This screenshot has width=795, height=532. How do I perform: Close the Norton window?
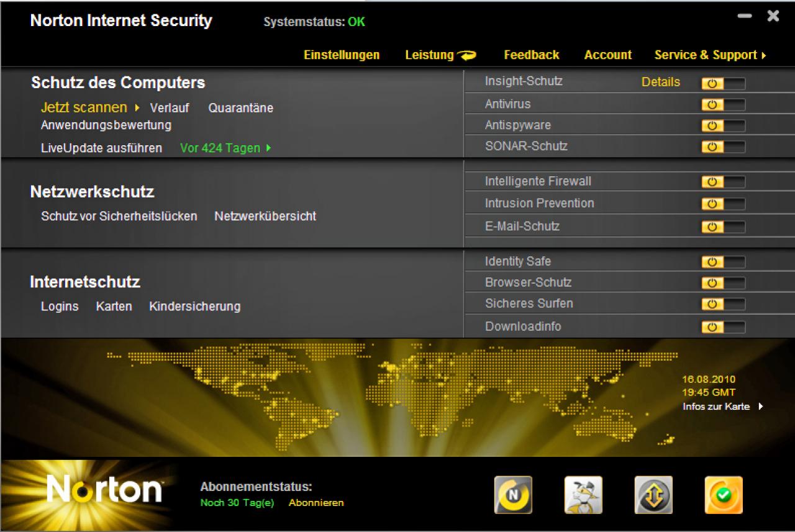(x=773, y=16)
